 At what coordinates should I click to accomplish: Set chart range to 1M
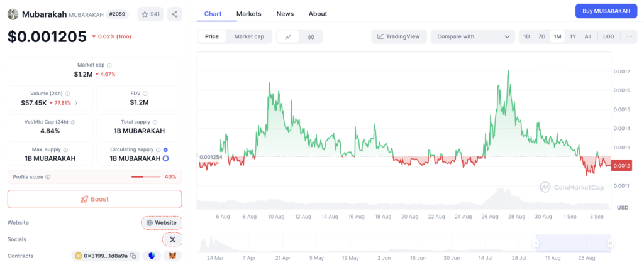point(557,36)
